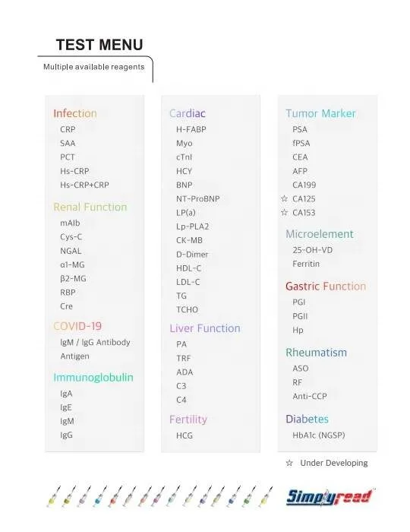Select the Anti-CCP rheumatism test
The height and width of the screenshot is (532, 410).
(x=310, y=396)
